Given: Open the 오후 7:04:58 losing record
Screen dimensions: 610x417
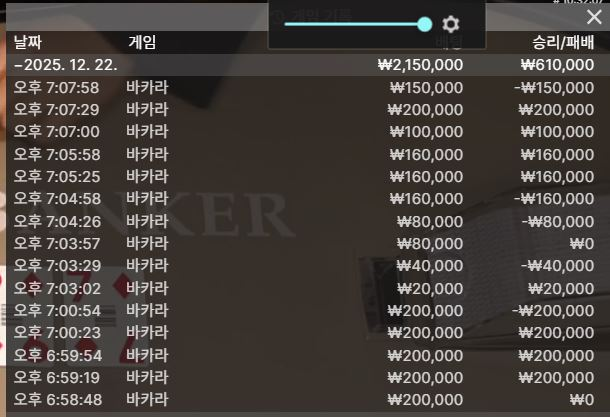Looking at the screenshot, I should (x=304, y=199).
